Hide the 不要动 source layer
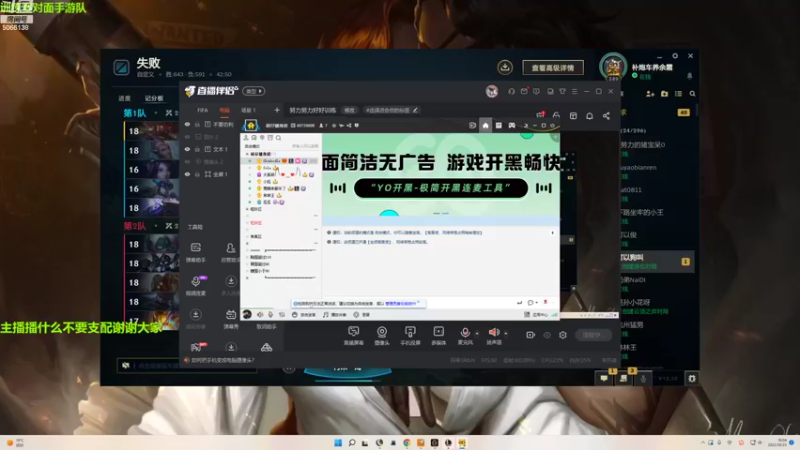 pos(187,124)
